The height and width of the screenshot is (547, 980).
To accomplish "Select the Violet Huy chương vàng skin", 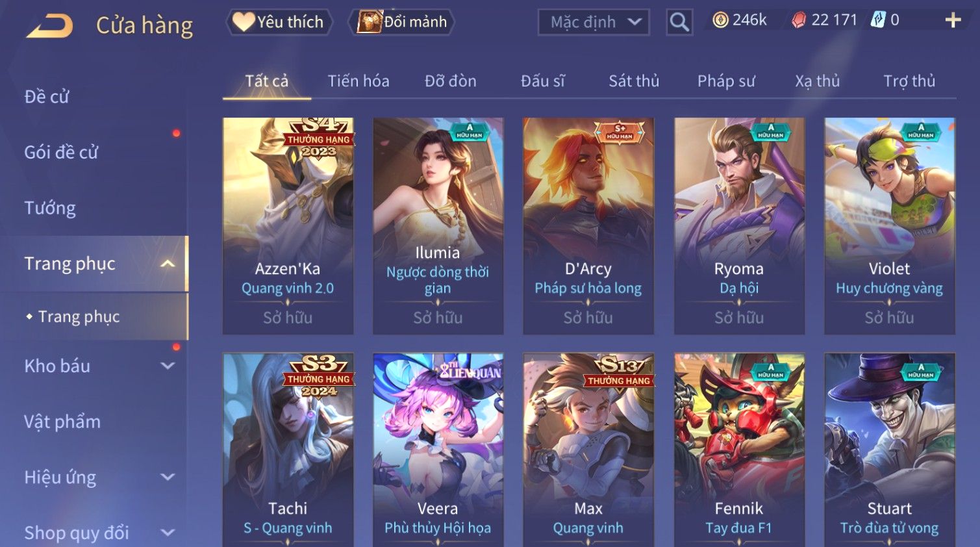I will point(889,226).
